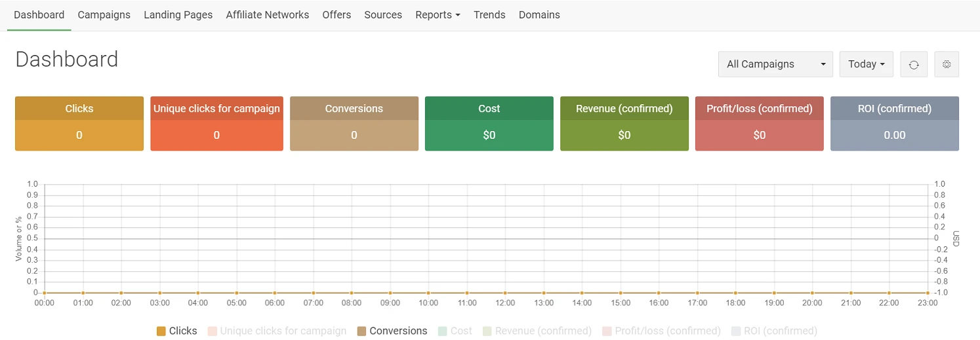Toggle Unique clicks for campaign legend
The width and height of the screenshot is (980, 340).
pos(277,331)
